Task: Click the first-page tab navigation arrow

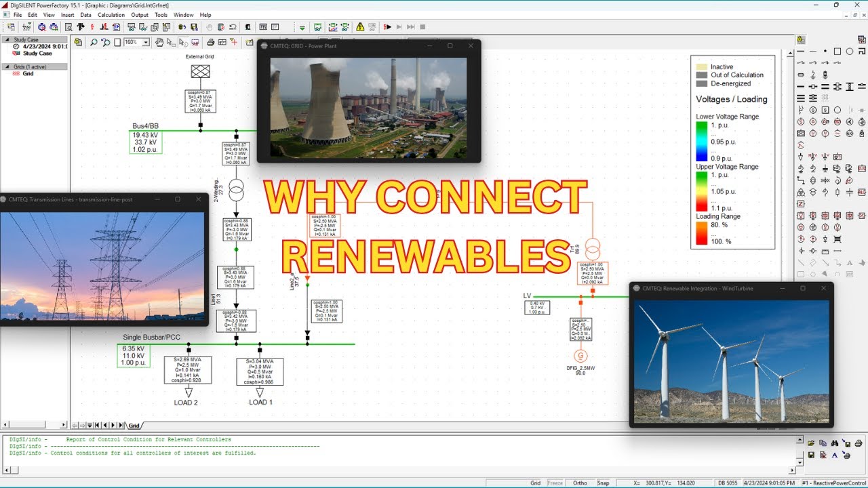Action: coord(97,425)
